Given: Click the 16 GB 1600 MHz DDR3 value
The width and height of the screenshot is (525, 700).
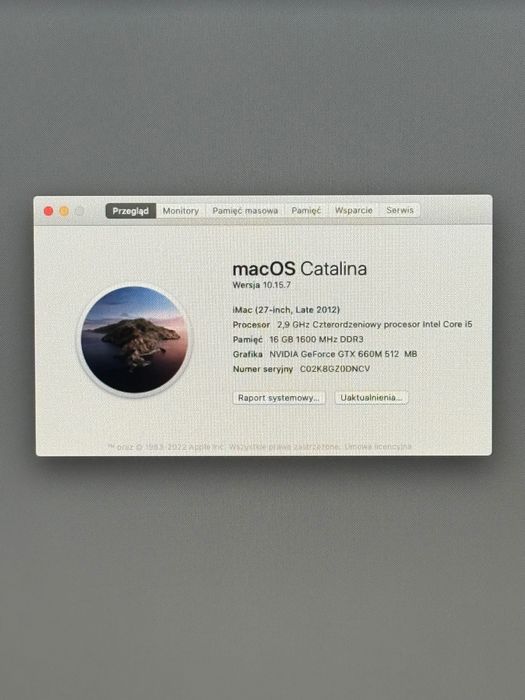Looking at the screenshot, I should click(x=317, y=339).
